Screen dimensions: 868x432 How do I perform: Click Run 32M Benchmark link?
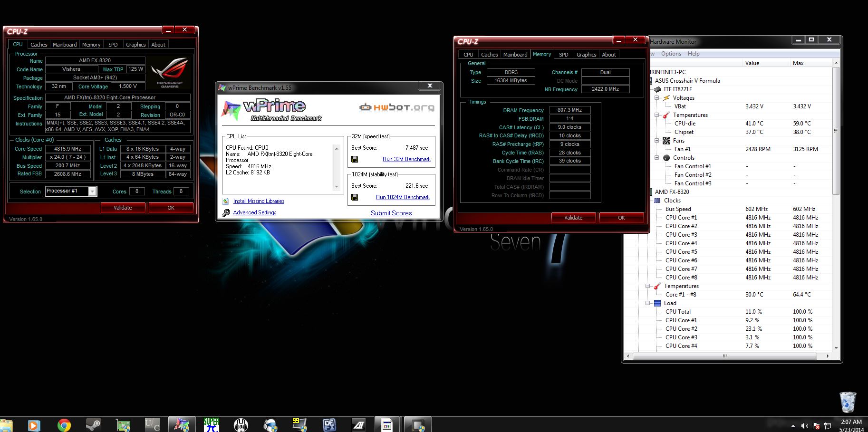point(406,159)
